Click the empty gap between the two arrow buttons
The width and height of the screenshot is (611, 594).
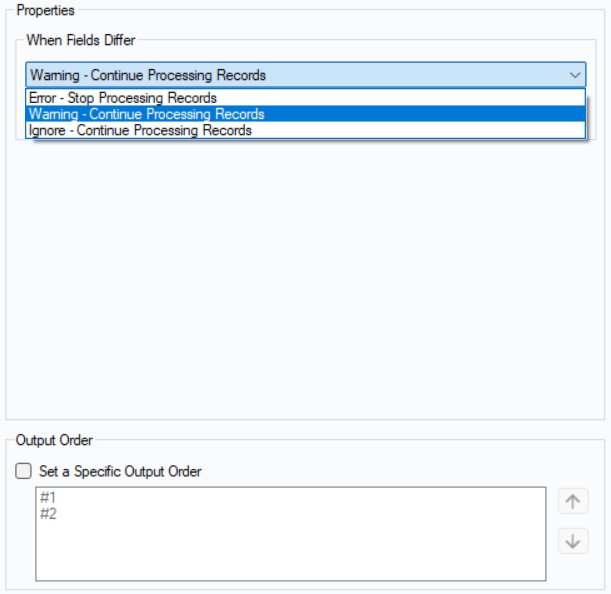click(x=573, y=521)
